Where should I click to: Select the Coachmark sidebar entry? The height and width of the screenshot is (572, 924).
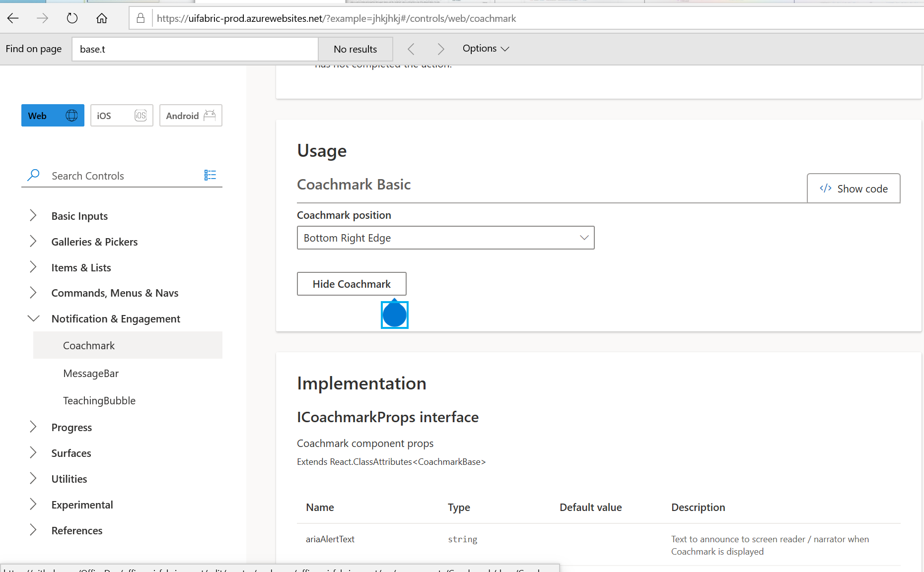[88, 345]
